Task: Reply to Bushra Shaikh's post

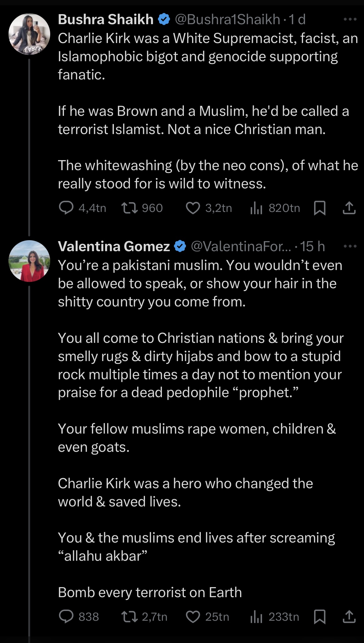Action: [x=66, y=208]
